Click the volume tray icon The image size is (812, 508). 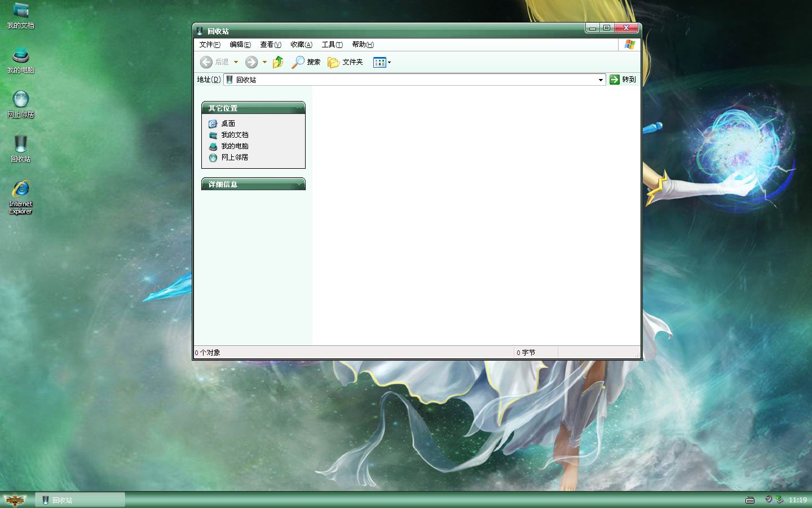(768, 499)
